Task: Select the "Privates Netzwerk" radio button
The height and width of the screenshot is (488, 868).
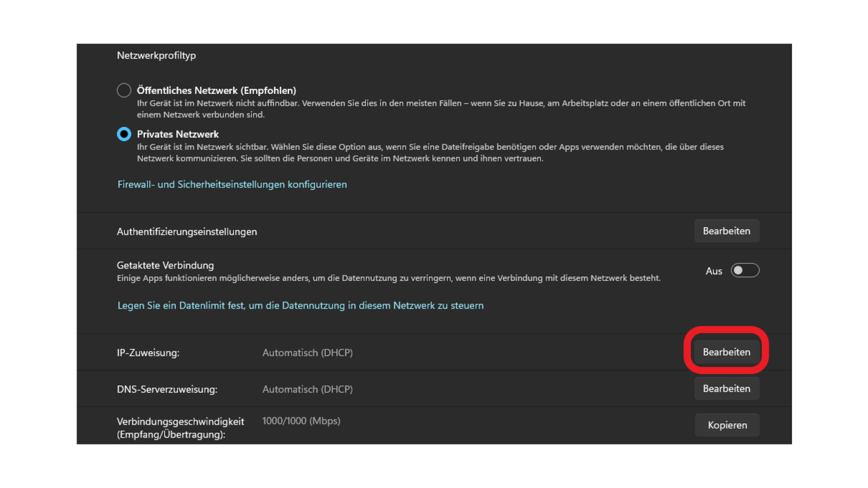Action: [x=124, y=134]
